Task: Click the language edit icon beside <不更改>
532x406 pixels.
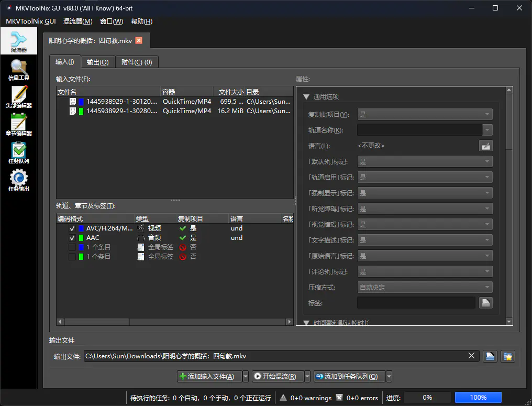Action: 486,146
